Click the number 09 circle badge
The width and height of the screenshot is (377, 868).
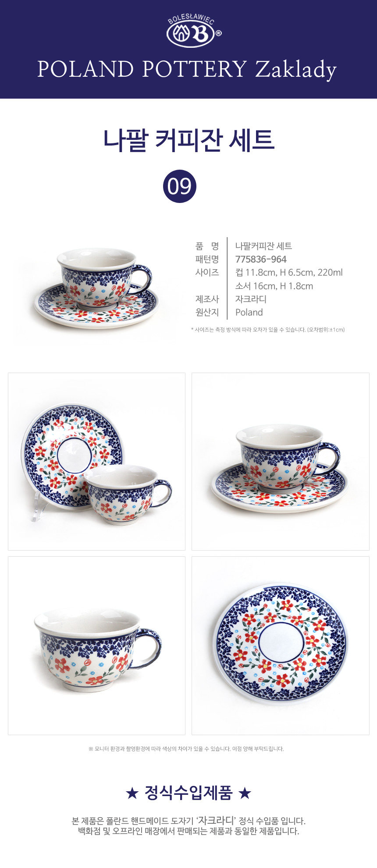pyautogui.click(x=180, y=186)
